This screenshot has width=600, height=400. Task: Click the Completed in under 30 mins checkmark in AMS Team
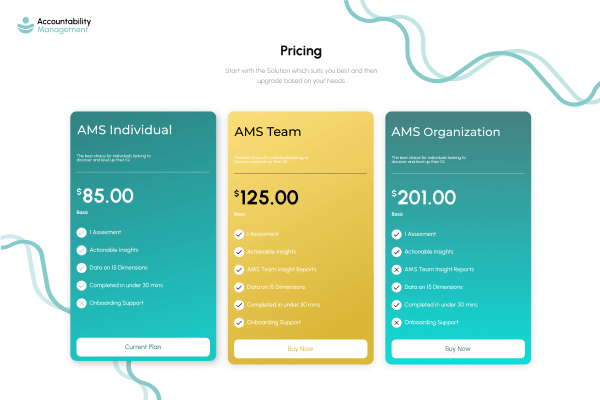pyautogui.click(x=238, y=304)
